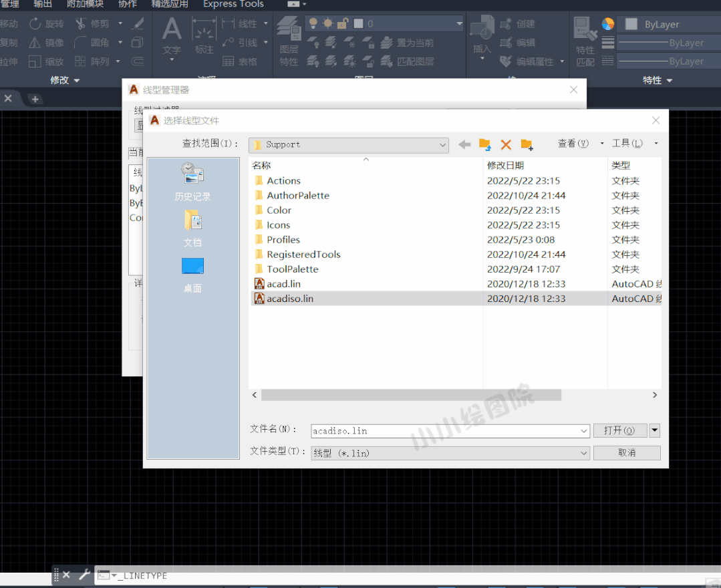Click Match Properties (特性匹配) icon

point(585,41)
